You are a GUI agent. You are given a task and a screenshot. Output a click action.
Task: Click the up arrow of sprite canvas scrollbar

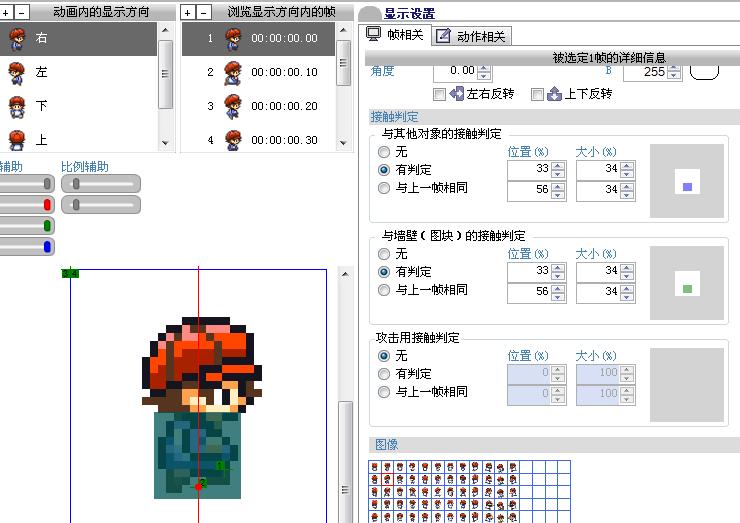(x=345, y=274)
